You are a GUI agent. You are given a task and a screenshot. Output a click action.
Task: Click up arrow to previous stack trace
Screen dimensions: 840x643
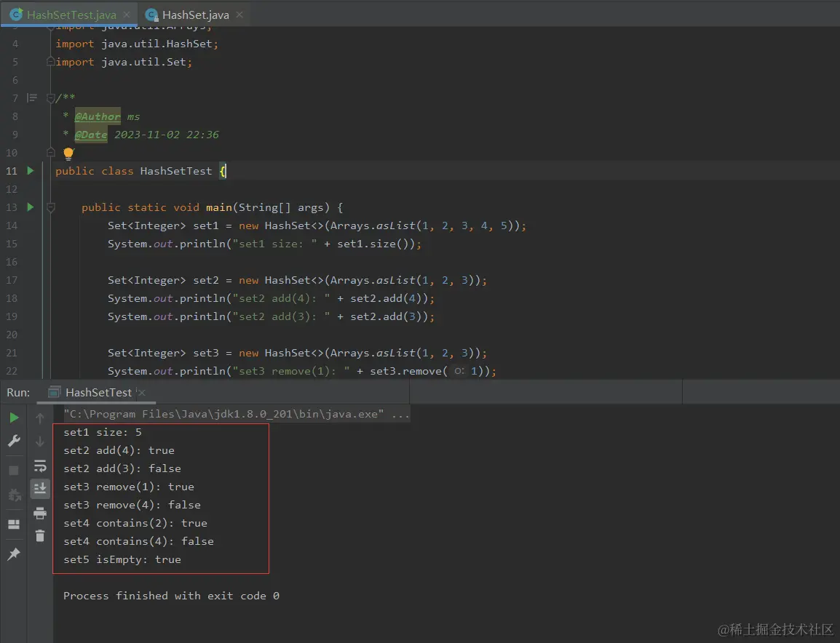tap(39, 418)
